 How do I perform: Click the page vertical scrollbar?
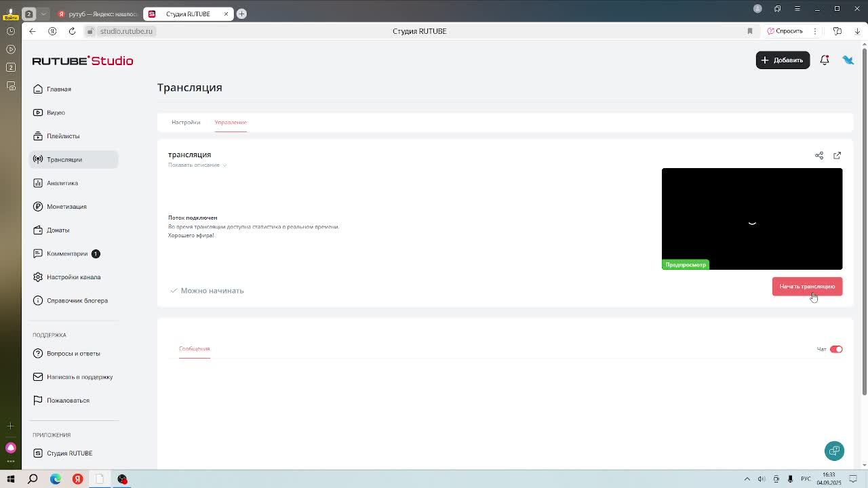[x=864, y=220]
